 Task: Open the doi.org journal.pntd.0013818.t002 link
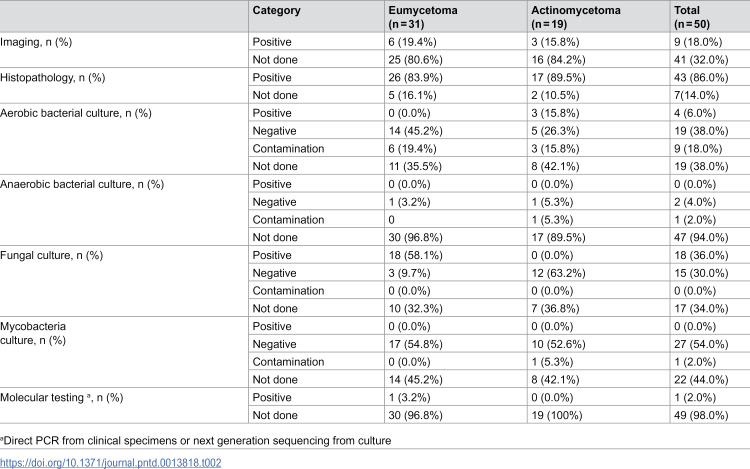[110, 462]
